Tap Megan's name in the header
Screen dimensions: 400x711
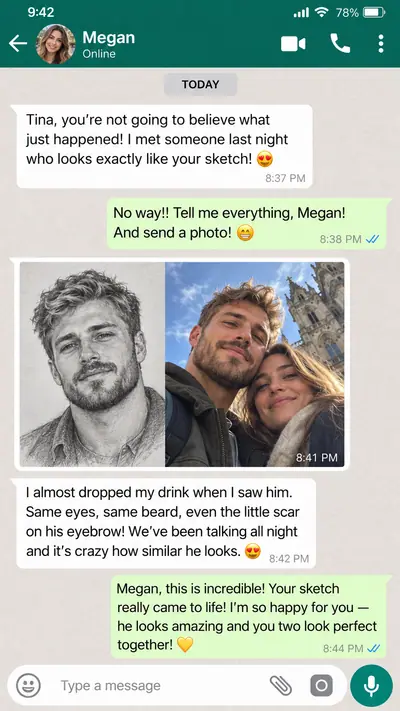tap(109, 38)
